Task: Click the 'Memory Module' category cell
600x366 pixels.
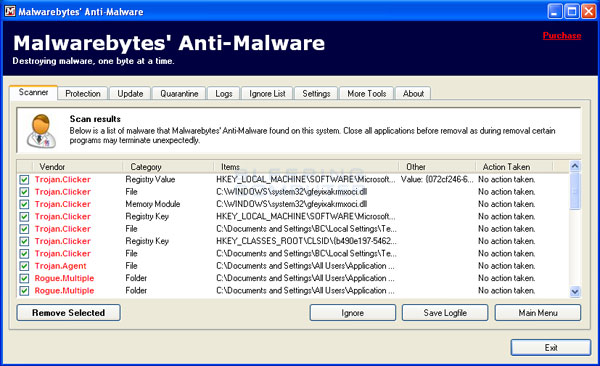Action: tap(153, 204)
